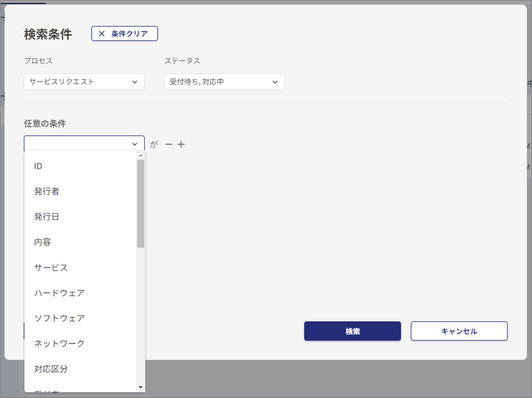Screen dimensions: 532x398
Task: Click the chevron on プロセス field
Action: coord(135,82)
